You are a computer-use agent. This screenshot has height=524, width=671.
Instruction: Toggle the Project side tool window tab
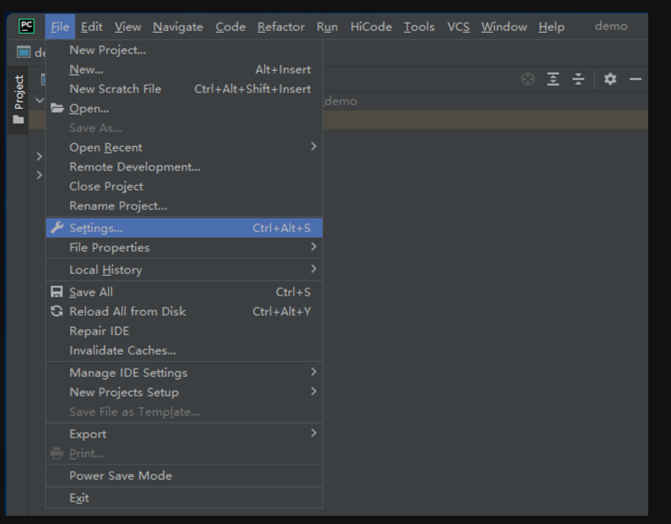pos(18,100)
